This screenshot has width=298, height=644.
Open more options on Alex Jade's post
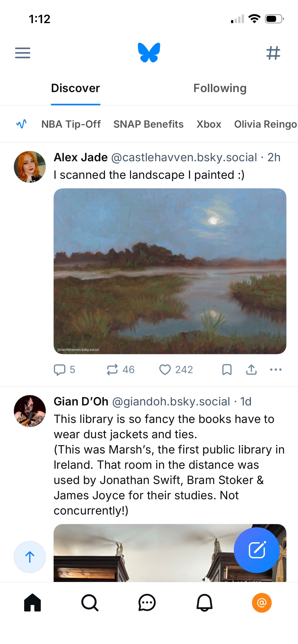(276, 370)
